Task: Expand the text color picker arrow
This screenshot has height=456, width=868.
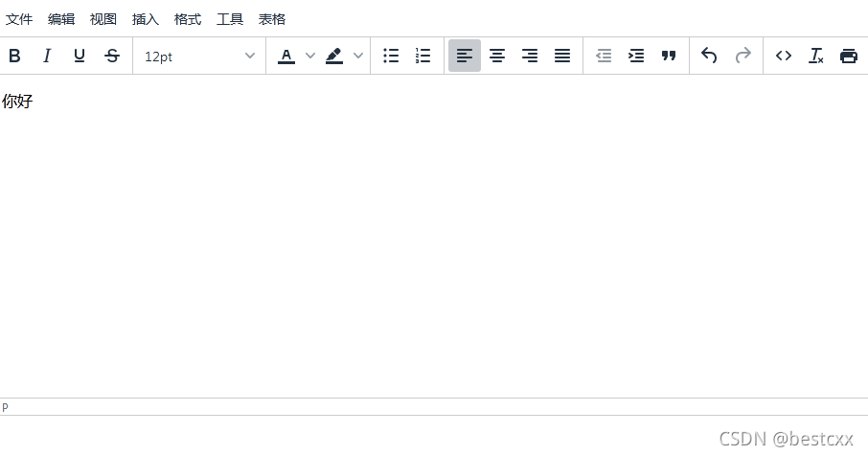Action: pos(310,56)
